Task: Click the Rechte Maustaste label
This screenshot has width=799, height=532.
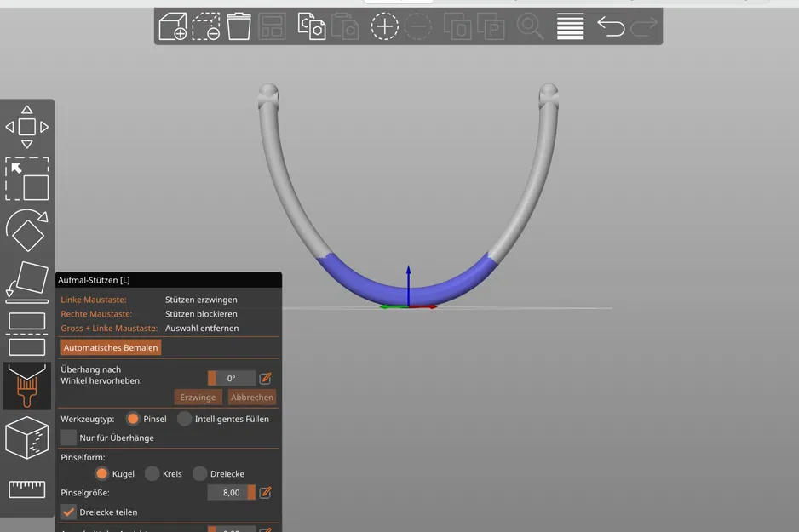Action: tap(96, 314)
